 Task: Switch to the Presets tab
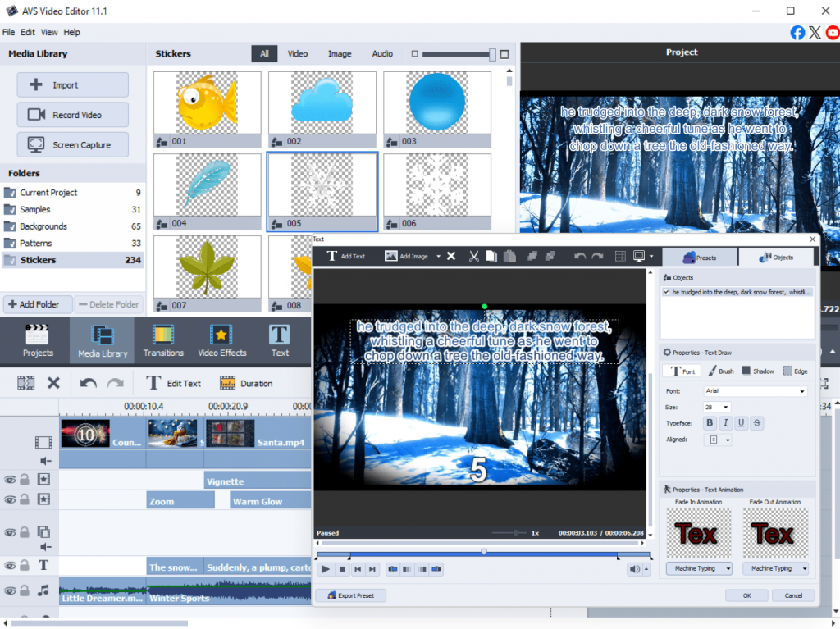(x=699, y=257)
